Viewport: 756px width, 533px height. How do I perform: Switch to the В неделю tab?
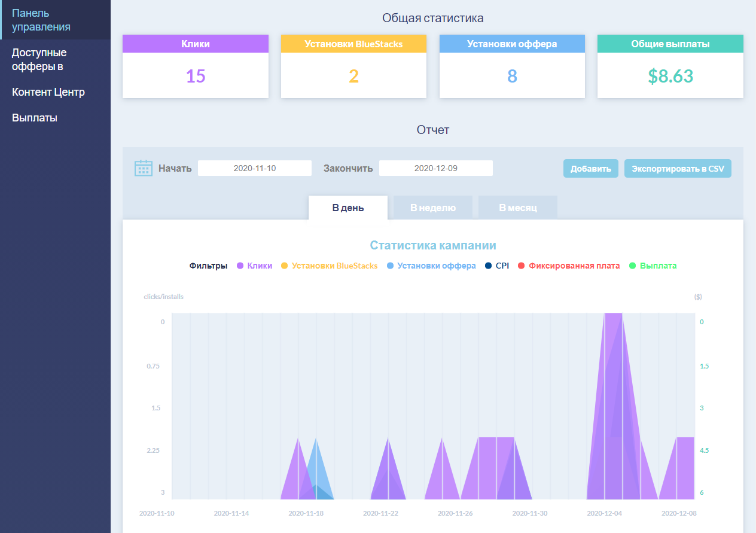pyautogui.click(x=433, y=208)
